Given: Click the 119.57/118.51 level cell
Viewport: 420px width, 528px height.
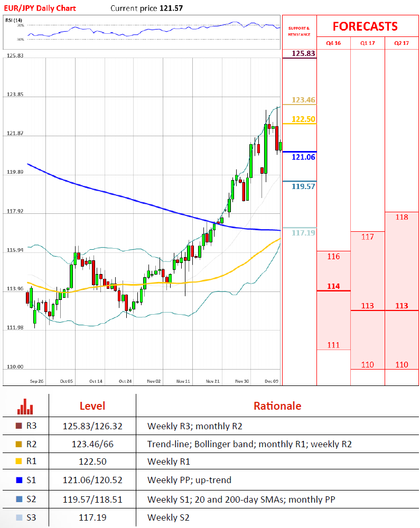Looking at the screenshot, I should tap(92, 499).
